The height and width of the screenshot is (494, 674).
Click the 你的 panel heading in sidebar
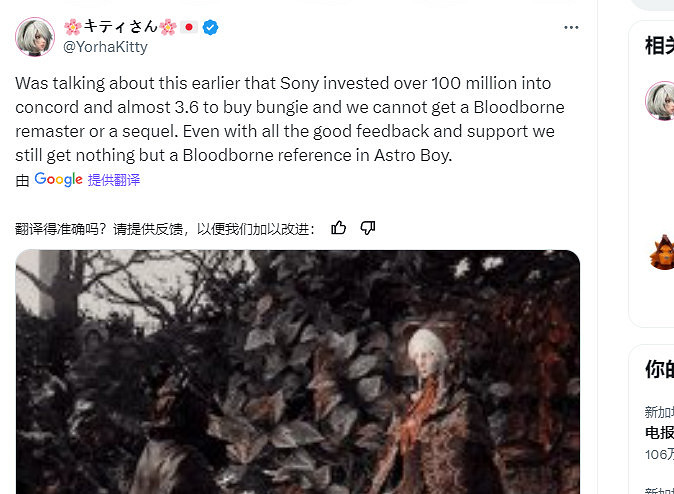[659, 369]
